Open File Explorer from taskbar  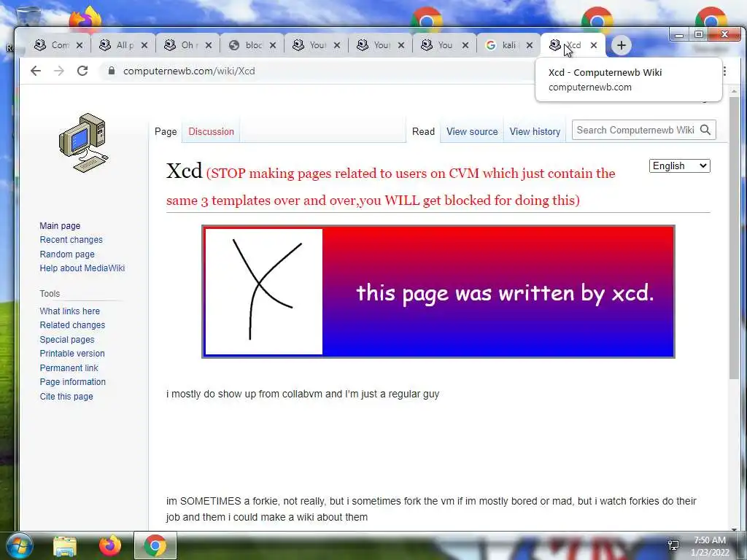pos(64,546)
